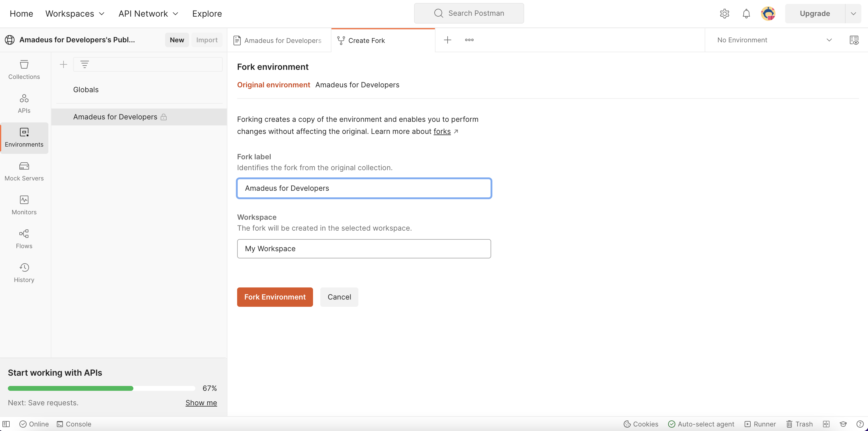Screen dimensions: 868x431
Task: Toggle two-pane layout icon in status bar
Action: pyautogui.click(x=826, y=424)
